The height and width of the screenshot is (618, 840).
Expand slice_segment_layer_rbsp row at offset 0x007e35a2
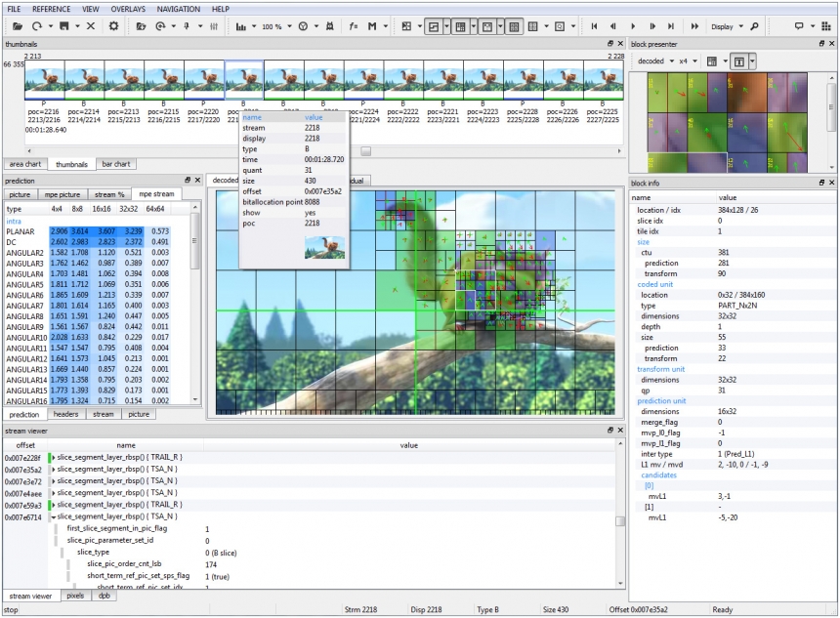click(54, 470)
